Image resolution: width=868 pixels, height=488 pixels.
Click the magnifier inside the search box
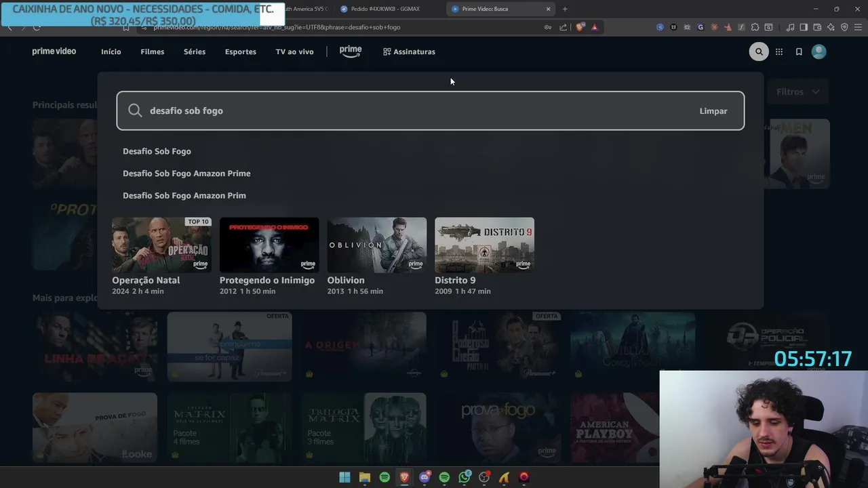(135, 110)
